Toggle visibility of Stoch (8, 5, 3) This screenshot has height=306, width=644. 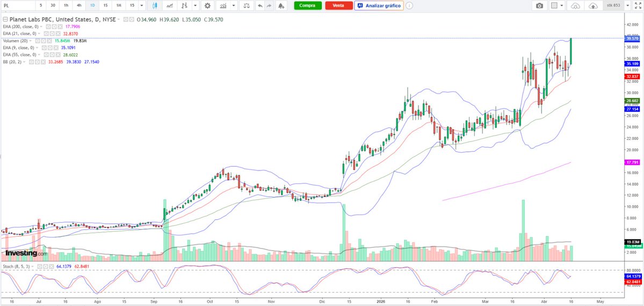(40, 267)
